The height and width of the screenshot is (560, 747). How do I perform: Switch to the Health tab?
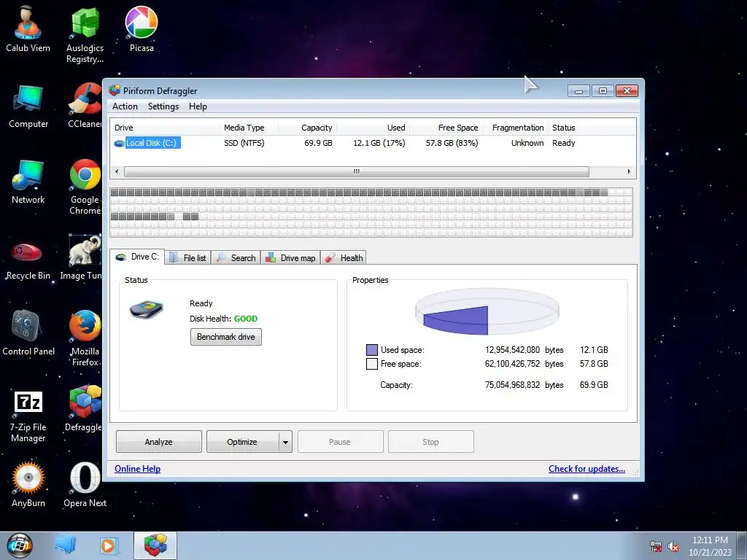point(344,257)
